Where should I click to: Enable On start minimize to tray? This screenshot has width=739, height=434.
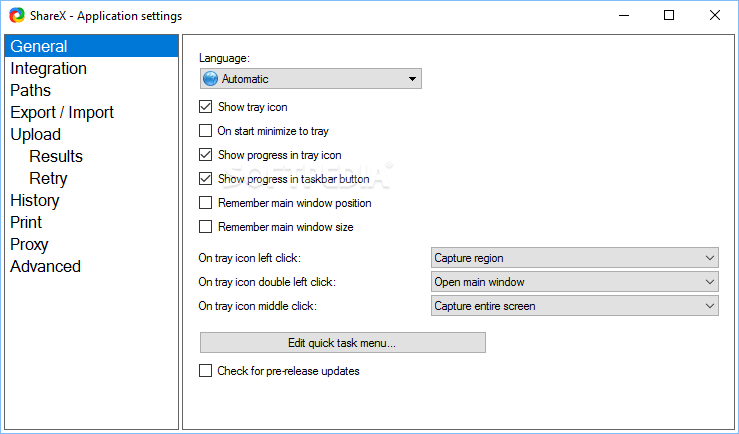pyautogui.click(x=205, y=131)
